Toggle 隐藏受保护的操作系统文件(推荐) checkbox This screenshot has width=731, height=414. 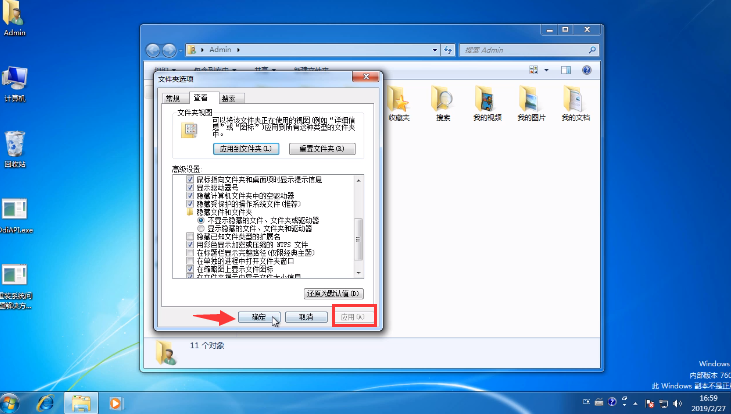point(190,204)
